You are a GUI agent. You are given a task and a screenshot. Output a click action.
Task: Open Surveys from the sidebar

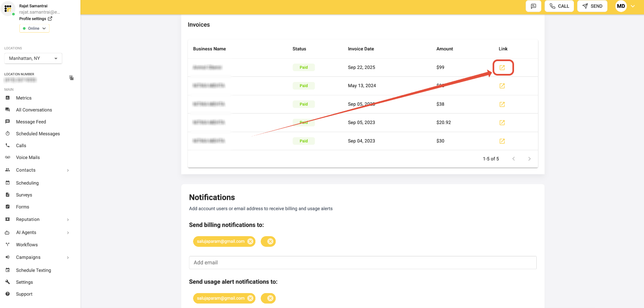pyautogui.click(x=24, y=195)
